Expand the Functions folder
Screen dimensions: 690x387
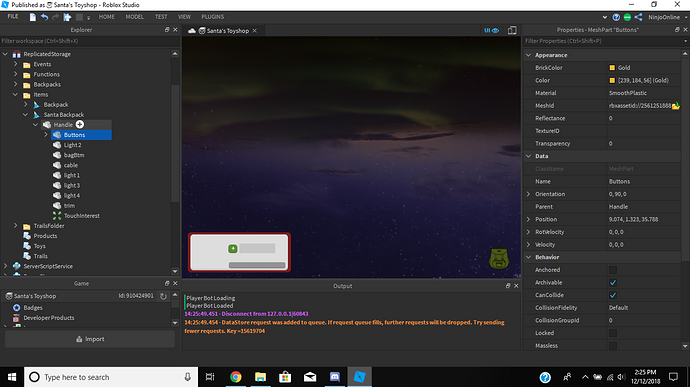click(x=15, y=74)
